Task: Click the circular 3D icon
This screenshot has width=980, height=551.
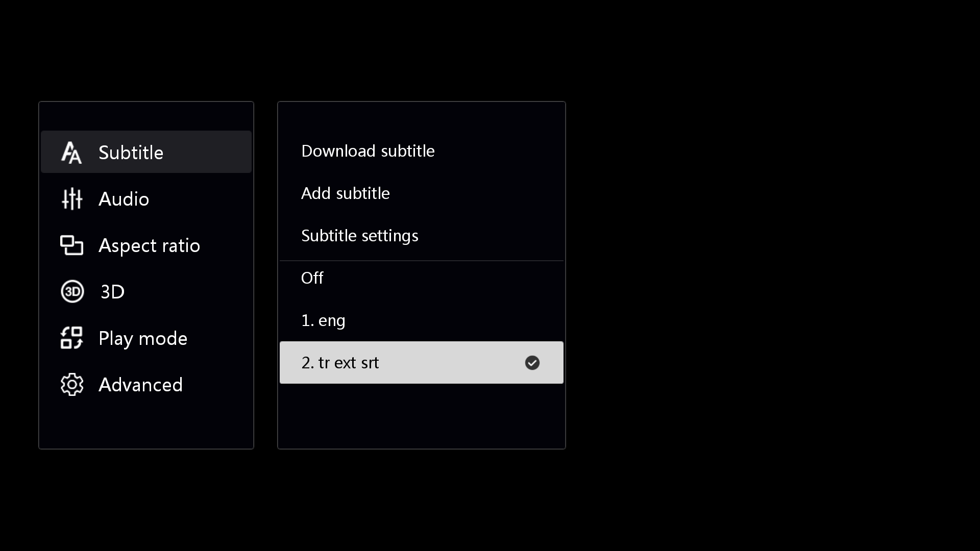Action: pyautogui.click(x=72, y=292)
